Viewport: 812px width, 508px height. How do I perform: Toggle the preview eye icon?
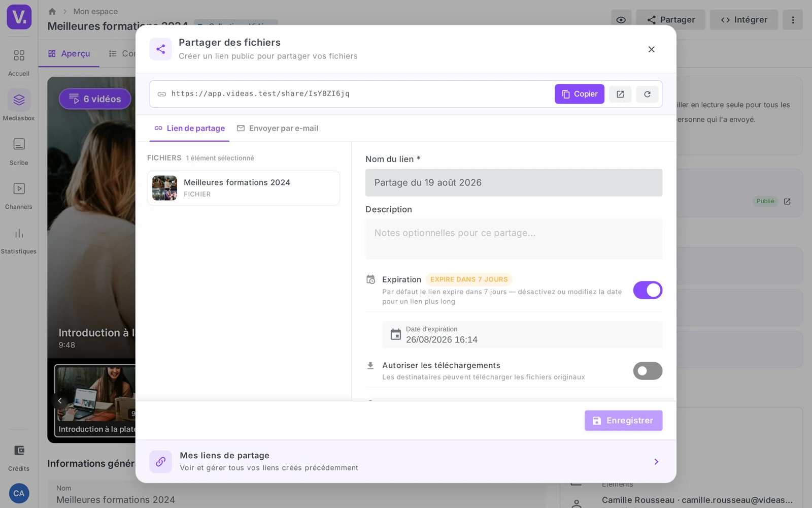pos(621,20)
